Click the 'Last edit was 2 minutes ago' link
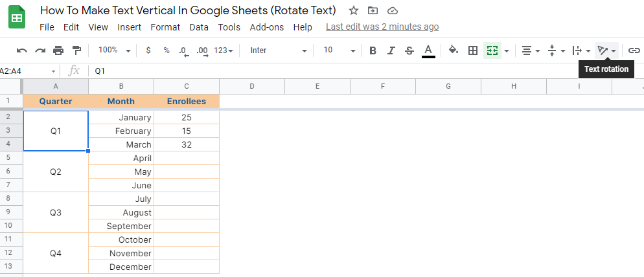Screen dimensions: 644x277 point(382,27)
